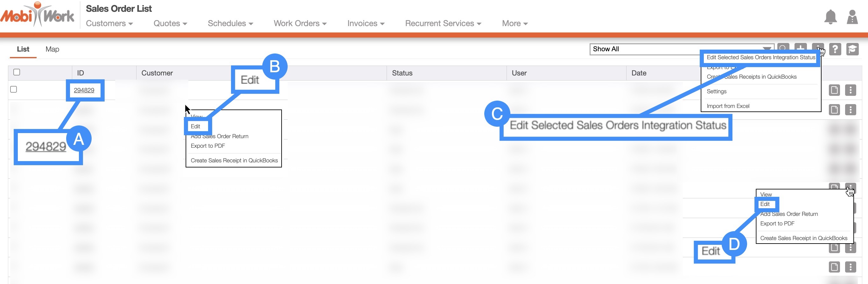
Task: Open the user profile icon
Action: [852, 17]
